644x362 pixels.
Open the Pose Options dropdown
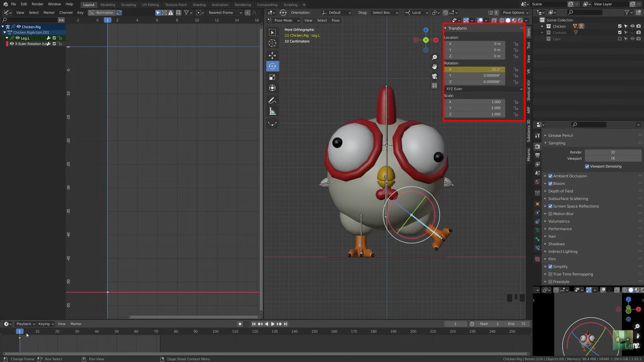pyautogui.click(x=515, y=13)
